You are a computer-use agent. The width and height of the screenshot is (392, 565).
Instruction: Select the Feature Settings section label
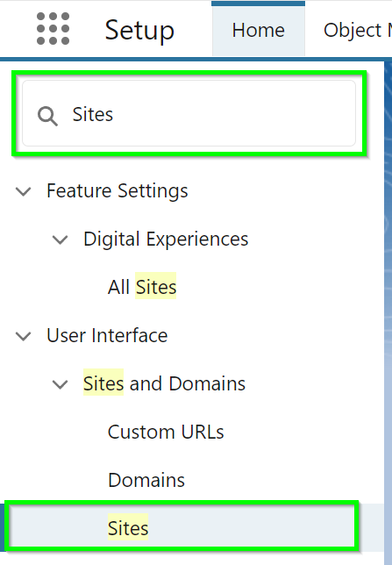point(118,190)
